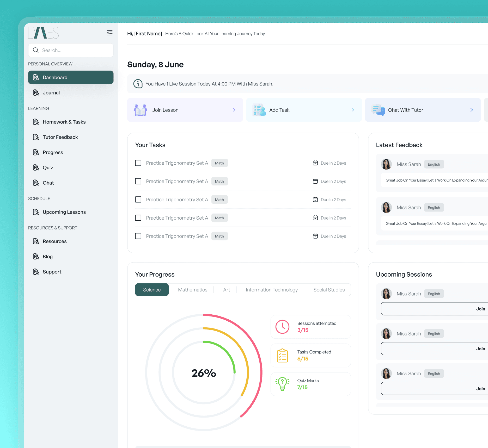Open Chat With Tutor via its chevron arrow
Screen dimensions: 488x448
(x=472, y=110)
